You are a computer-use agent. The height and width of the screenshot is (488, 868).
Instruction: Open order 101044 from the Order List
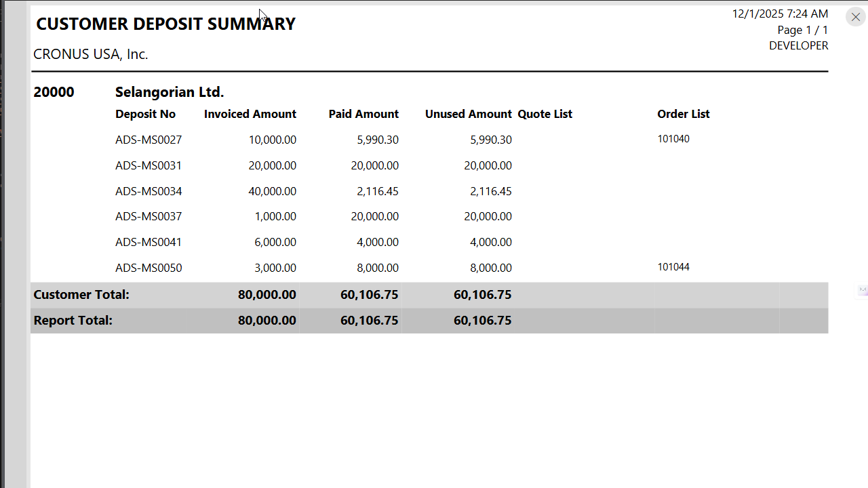pos(673,266)
